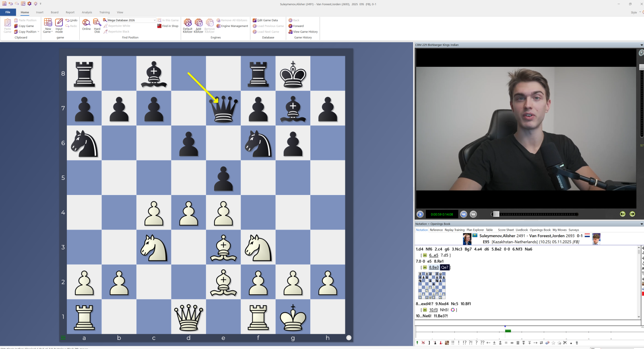
Task: Rewind the video playback
Action: [463, 214]
